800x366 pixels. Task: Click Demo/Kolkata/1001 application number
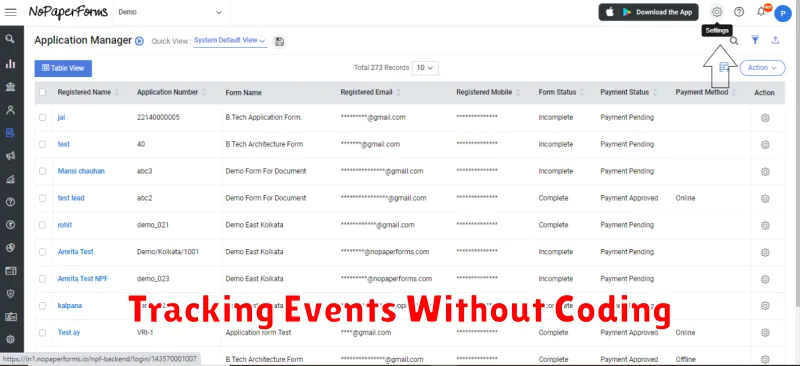point(168,252)
